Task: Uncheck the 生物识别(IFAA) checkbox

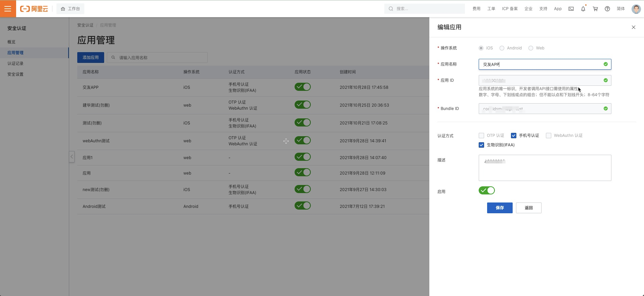Action: click(481, 145)
